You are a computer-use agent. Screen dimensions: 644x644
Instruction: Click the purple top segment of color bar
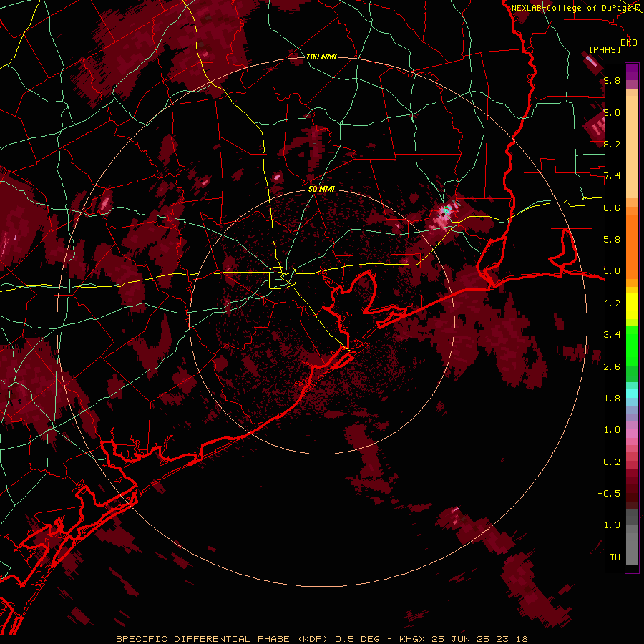[632, 72]
